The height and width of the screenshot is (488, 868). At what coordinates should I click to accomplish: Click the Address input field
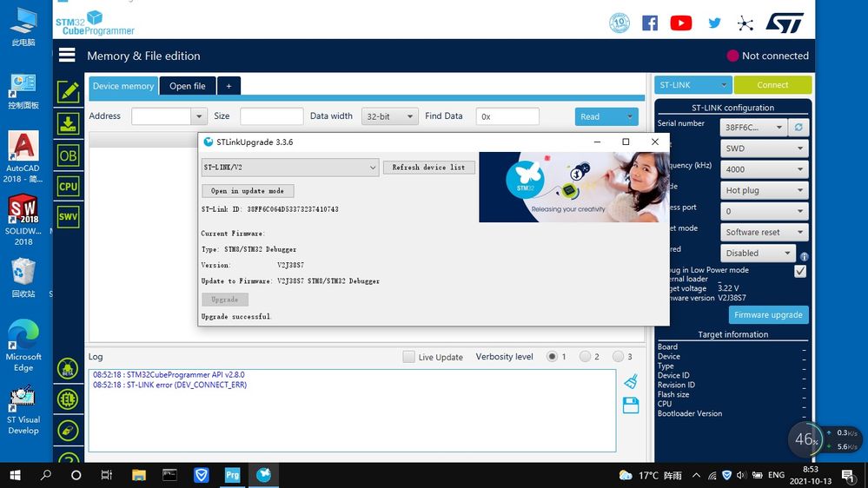162,116
